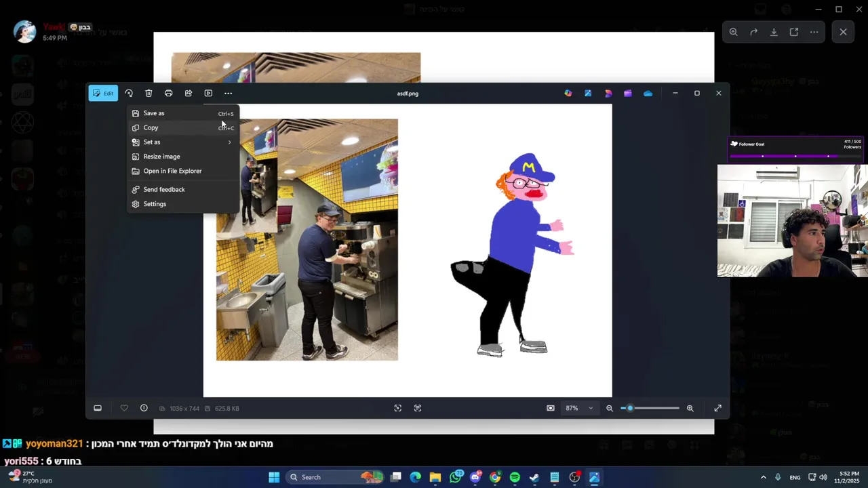
Task: Show hidden tray icons chevron
Action: point(763,477)
